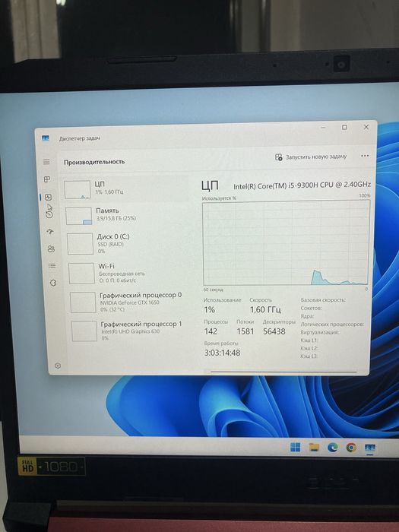Select the ЦП performance entry

125,188
